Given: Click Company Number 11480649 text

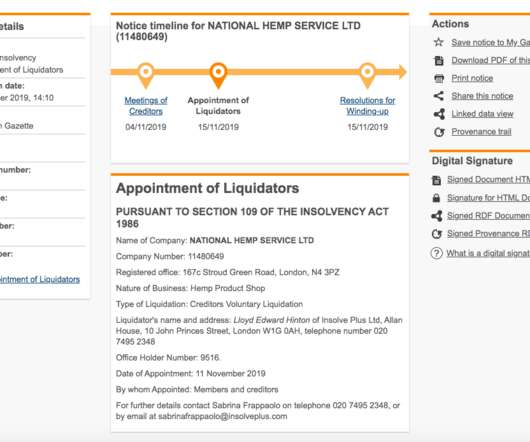Looking at the screenshot, I should click(x=170, y=256).
